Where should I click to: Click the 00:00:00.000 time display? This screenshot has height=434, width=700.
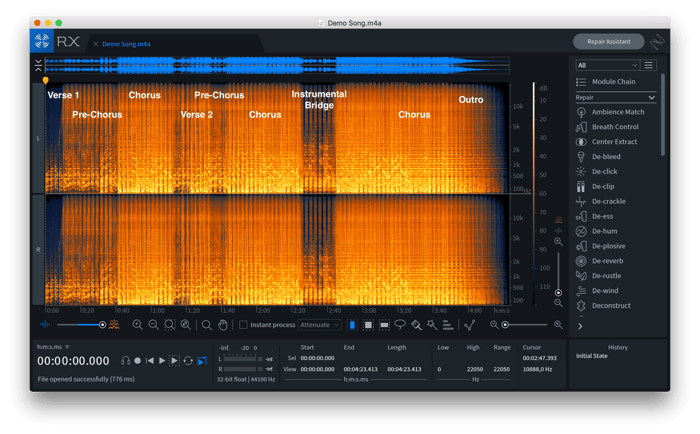(73, 361)
